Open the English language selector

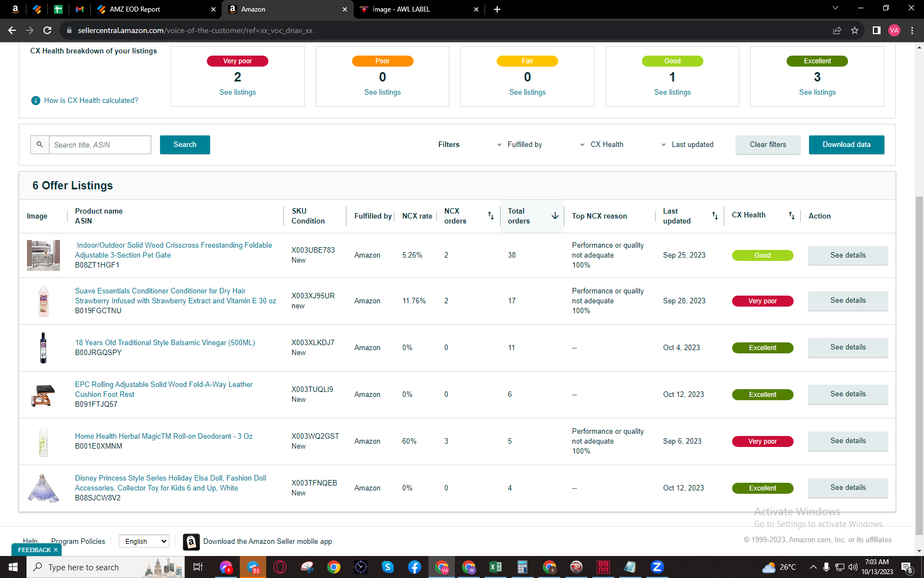(x=144, y=541)
